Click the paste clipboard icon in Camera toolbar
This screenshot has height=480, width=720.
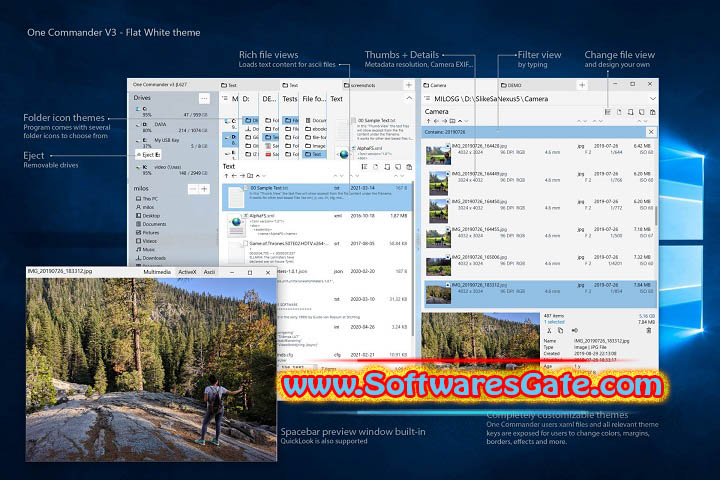652,112
